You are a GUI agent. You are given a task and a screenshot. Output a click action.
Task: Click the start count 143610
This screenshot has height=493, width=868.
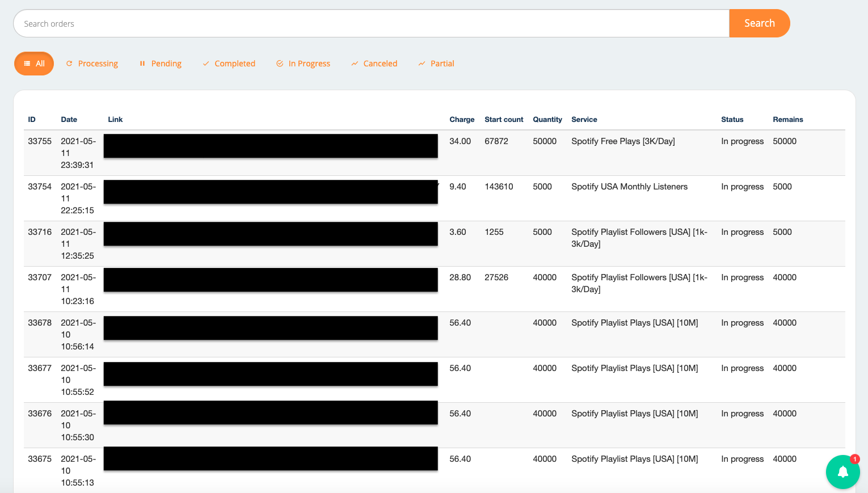pyautogui.click(x=499, y=187)
